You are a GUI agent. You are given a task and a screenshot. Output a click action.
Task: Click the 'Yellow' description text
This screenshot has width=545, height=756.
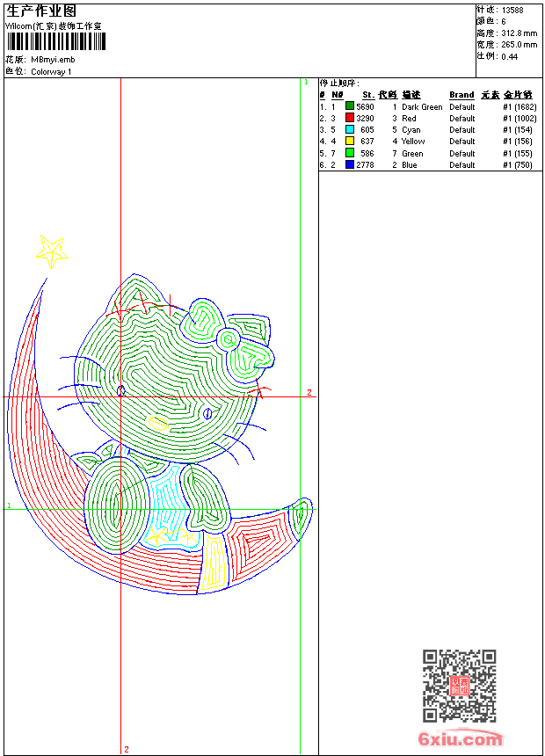pos(413,142)
